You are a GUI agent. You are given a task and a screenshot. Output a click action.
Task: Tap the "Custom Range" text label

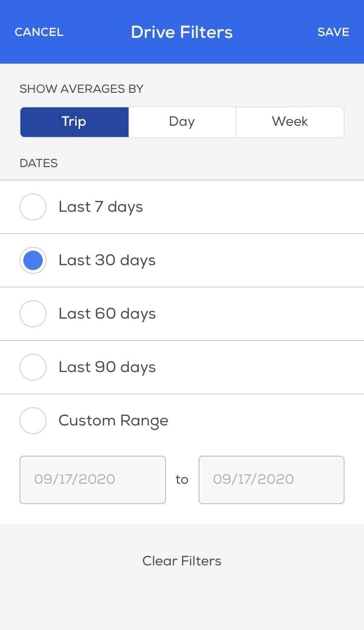113,421
